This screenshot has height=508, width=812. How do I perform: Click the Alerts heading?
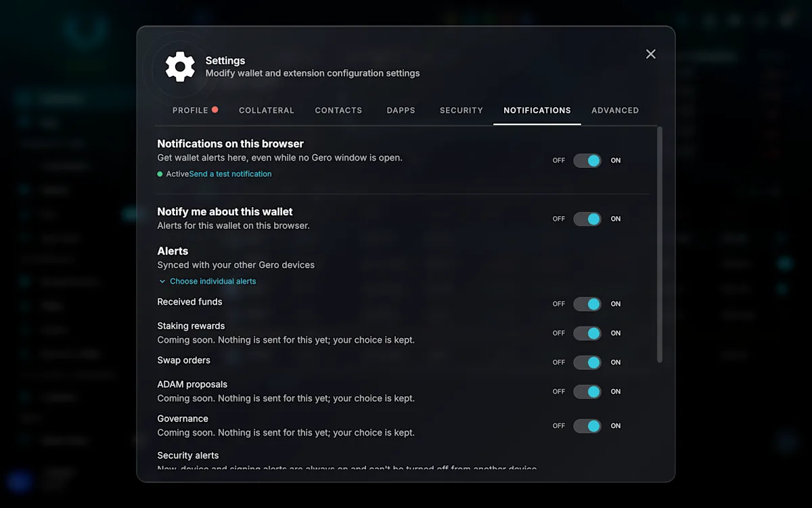coord(173,251)
